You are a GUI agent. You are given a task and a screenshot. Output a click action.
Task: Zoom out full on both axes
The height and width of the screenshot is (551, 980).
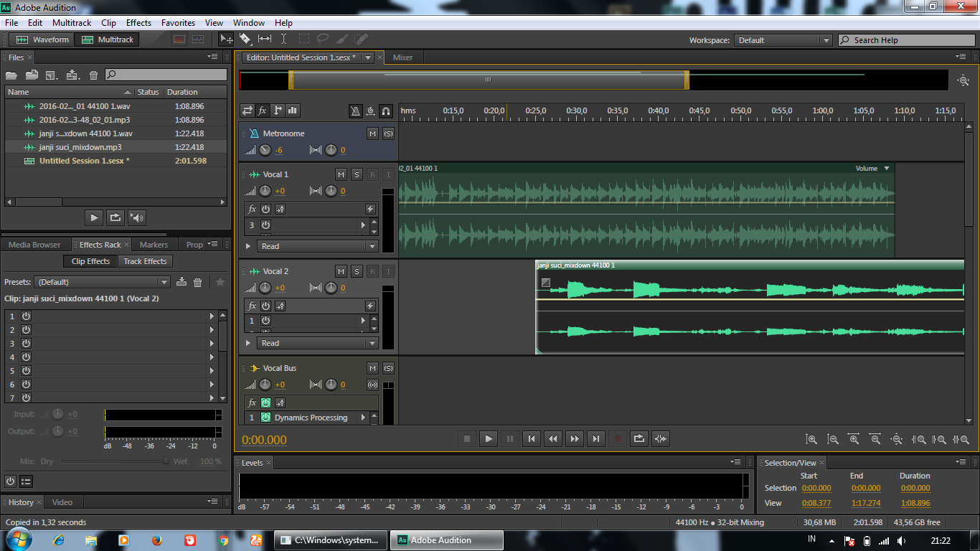[897, 439]
